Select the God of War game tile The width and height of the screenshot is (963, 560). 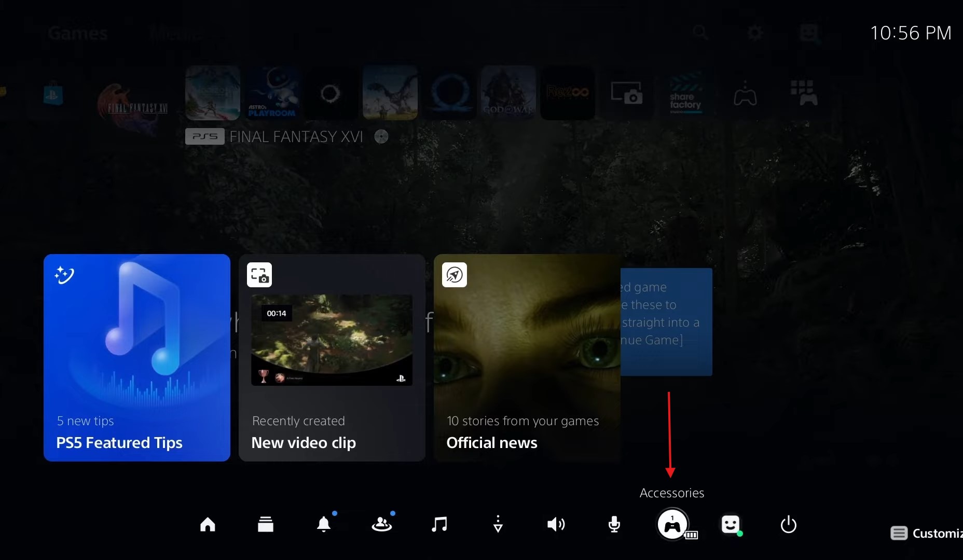coord(508,93)
